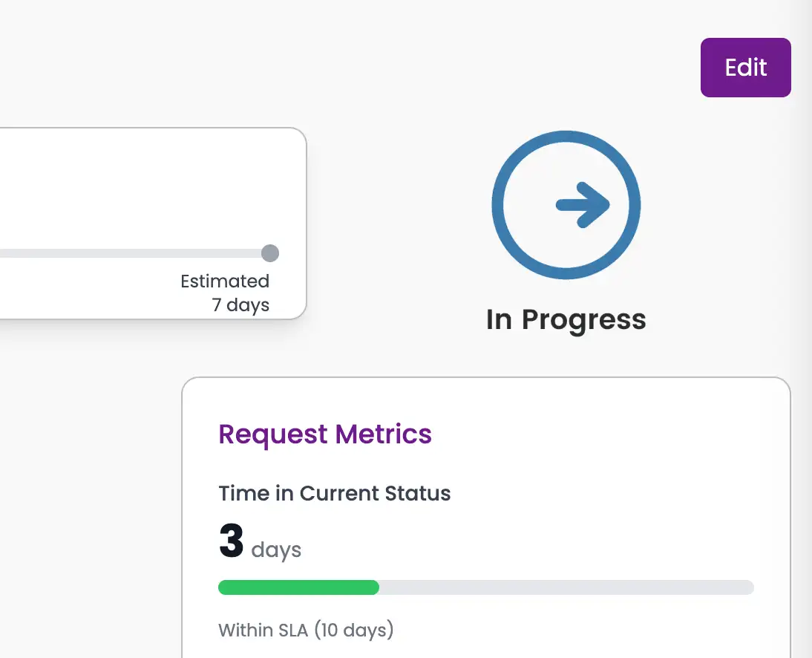Click blank area right of the Request Metrics title
Viewport: 812px width, 658px height.
coord(609,434)
